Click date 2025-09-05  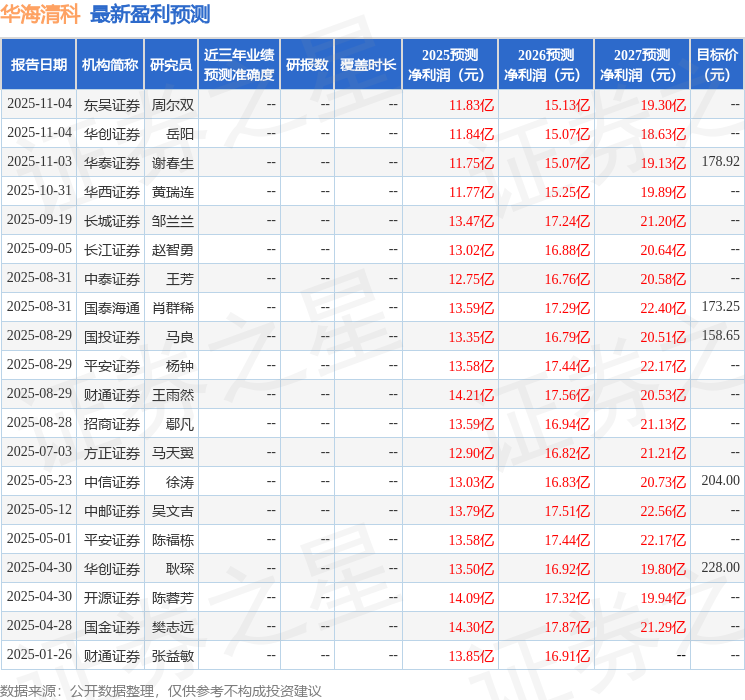(39, 249)
